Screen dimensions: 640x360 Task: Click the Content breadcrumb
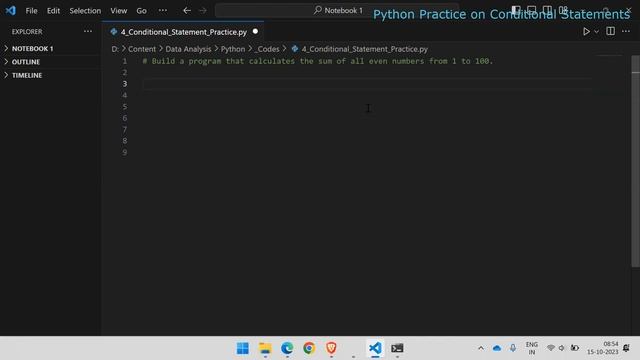point(142,49)
